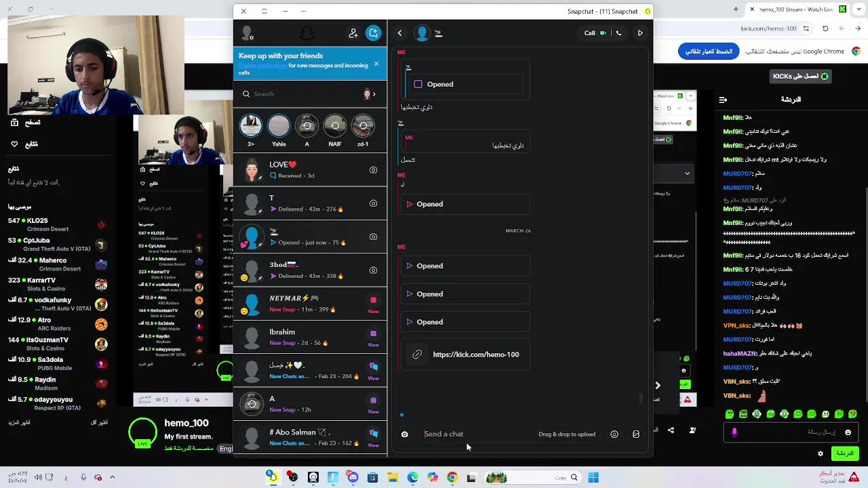Open Kick chat settings gear

click(821, 453)
